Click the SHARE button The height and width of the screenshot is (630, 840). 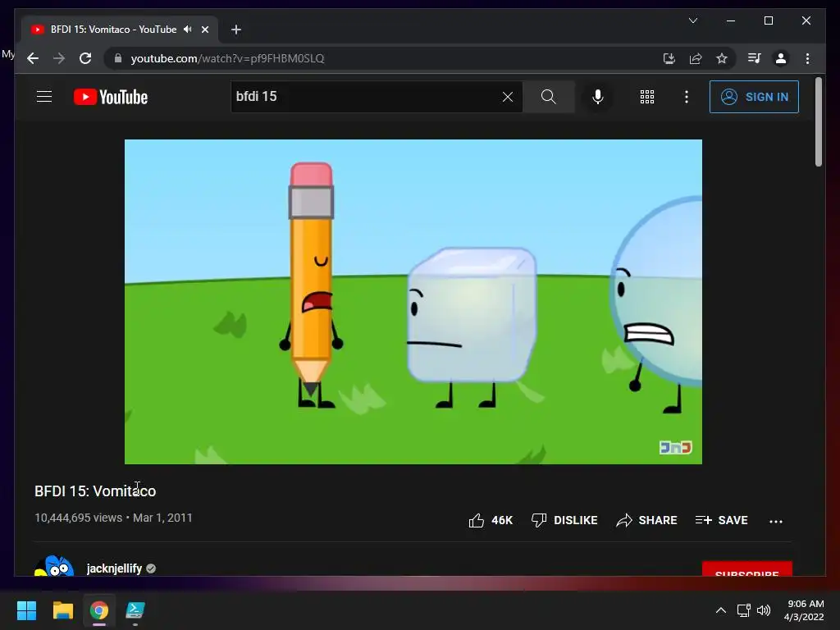(x=646, y=520)
